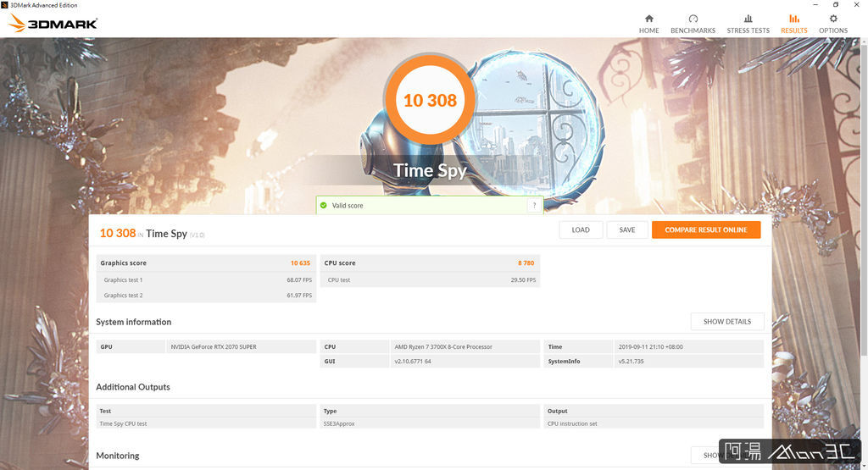Click the Graphics test 2 row
The image size is (868, 470).
[206, 296]
